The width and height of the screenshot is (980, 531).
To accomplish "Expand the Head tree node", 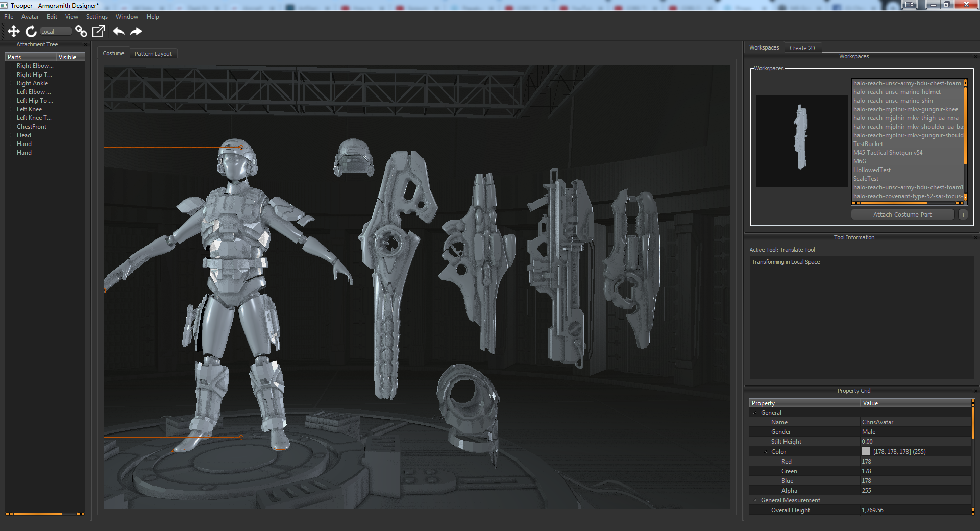I will [11, 135].
